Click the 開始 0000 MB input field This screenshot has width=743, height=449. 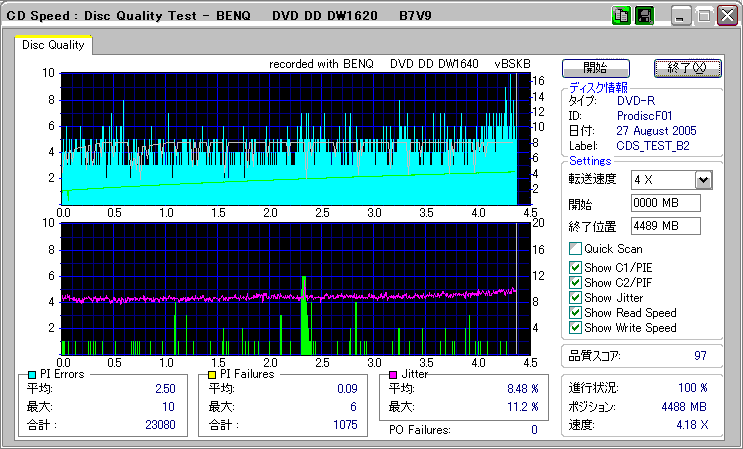pos(666,203)
